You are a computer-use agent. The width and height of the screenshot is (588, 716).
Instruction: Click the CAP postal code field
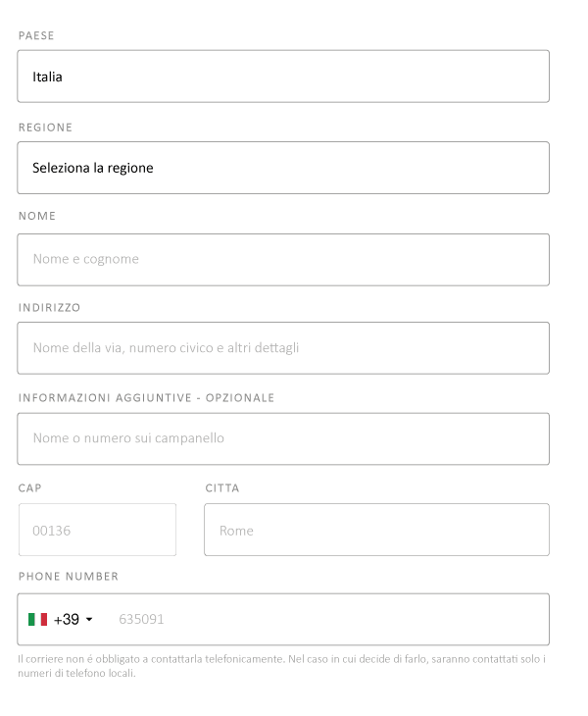(97, 531)
